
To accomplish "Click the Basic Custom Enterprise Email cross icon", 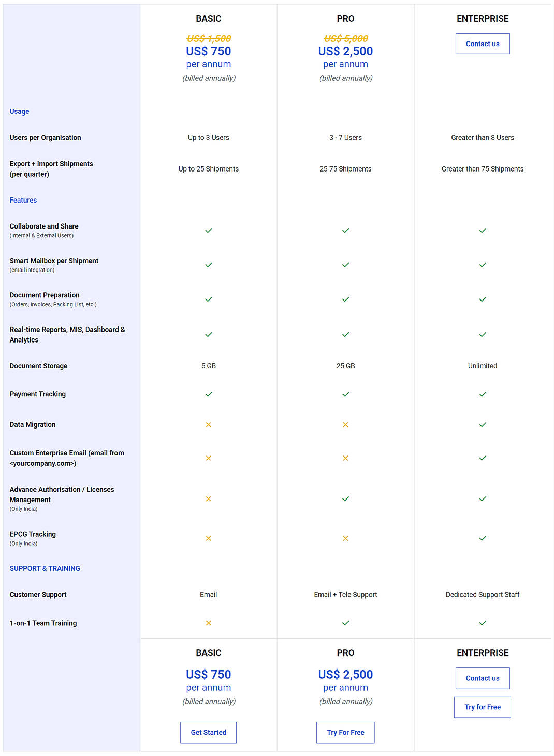I will pos(208,458).
